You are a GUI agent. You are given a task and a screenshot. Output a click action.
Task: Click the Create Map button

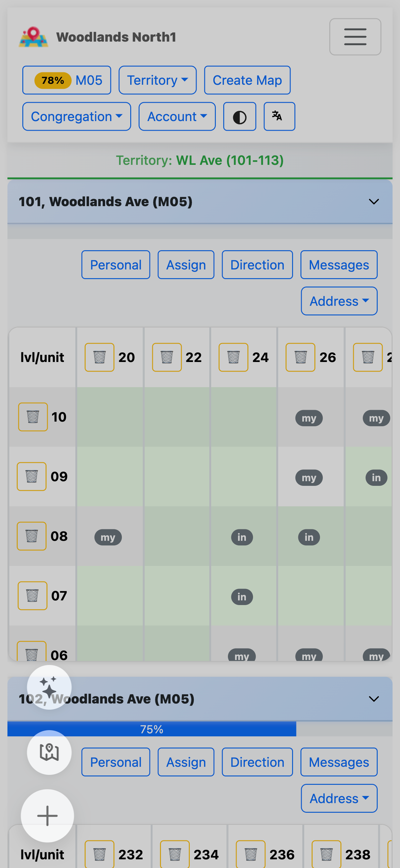tap(247, 80)
